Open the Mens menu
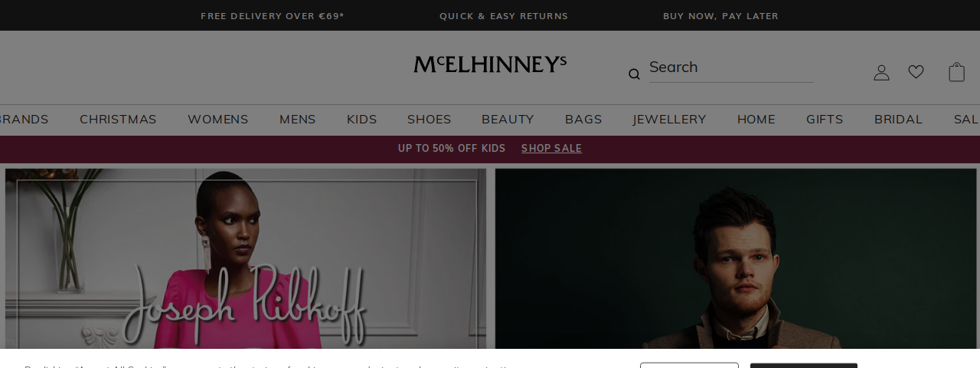This screenshot has width=980, height=368. [x=298, y=120]
